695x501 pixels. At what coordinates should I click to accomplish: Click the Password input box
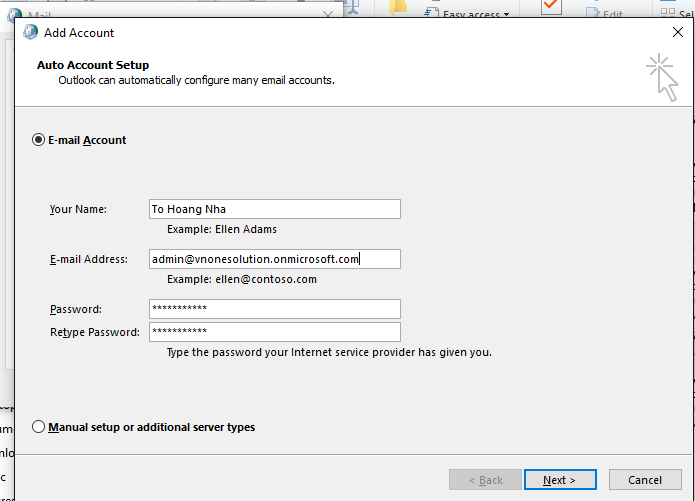274,309
